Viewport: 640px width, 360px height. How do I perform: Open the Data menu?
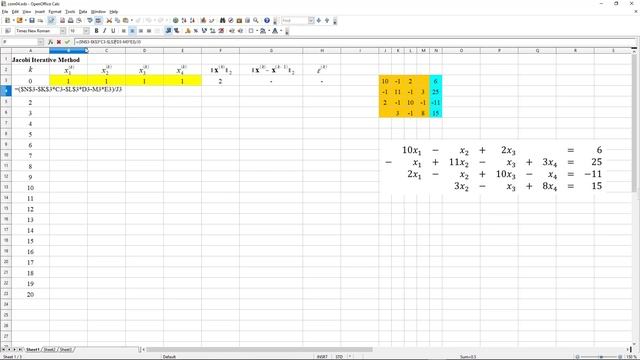click(x=83, y=12)
